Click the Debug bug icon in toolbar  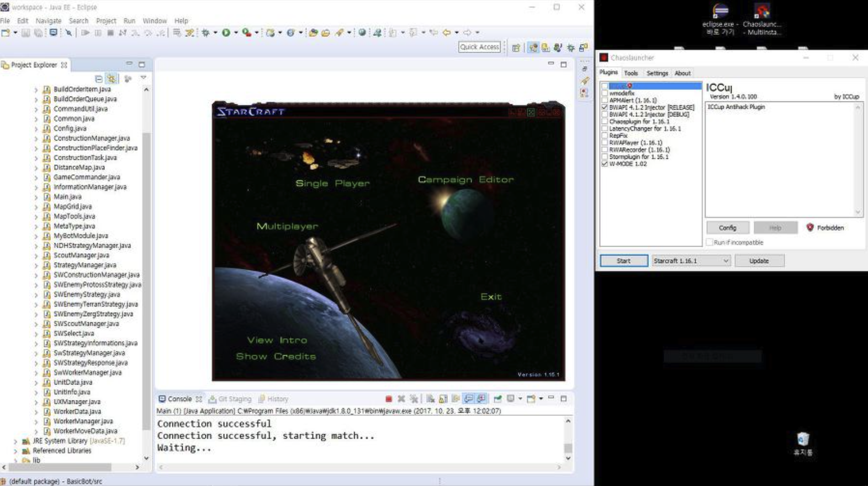click(x=205, y=33)
